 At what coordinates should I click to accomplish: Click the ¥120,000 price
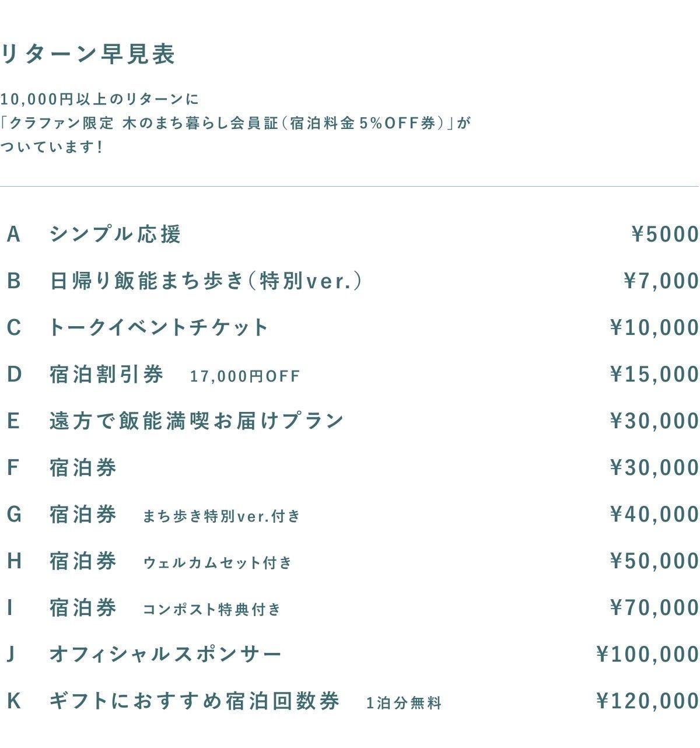click(647, 701)
